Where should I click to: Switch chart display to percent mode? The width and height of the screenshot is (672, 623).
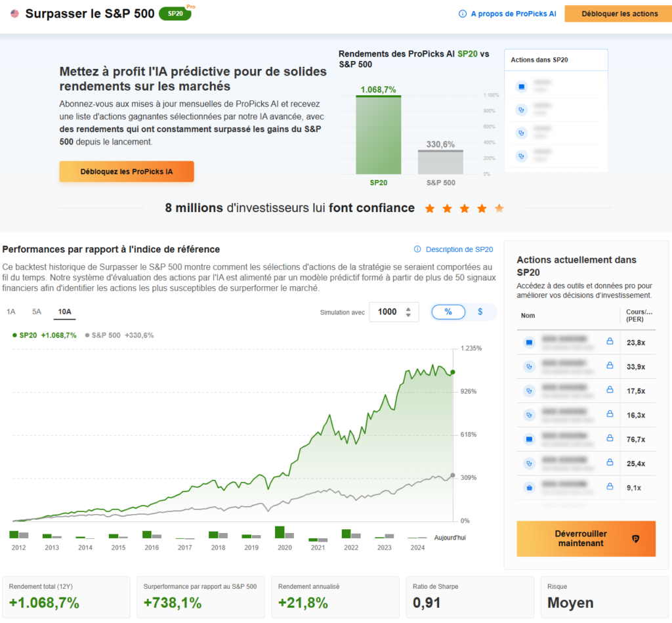(448, 312)
